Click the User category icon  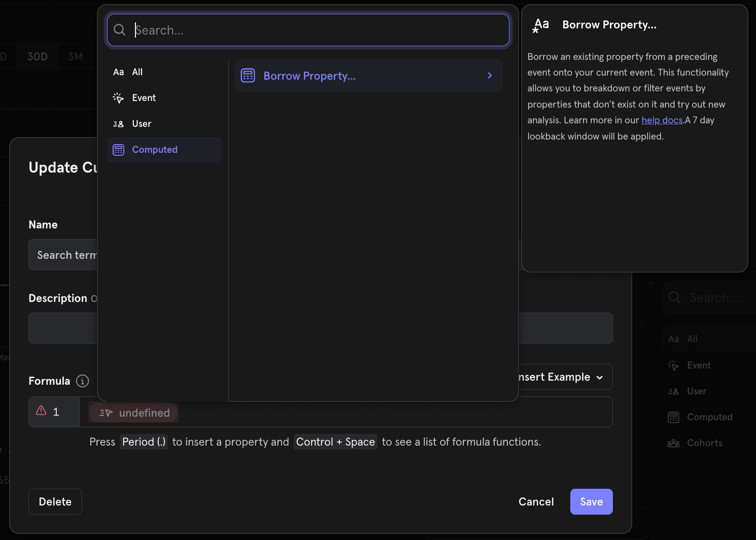pos(118,124)
